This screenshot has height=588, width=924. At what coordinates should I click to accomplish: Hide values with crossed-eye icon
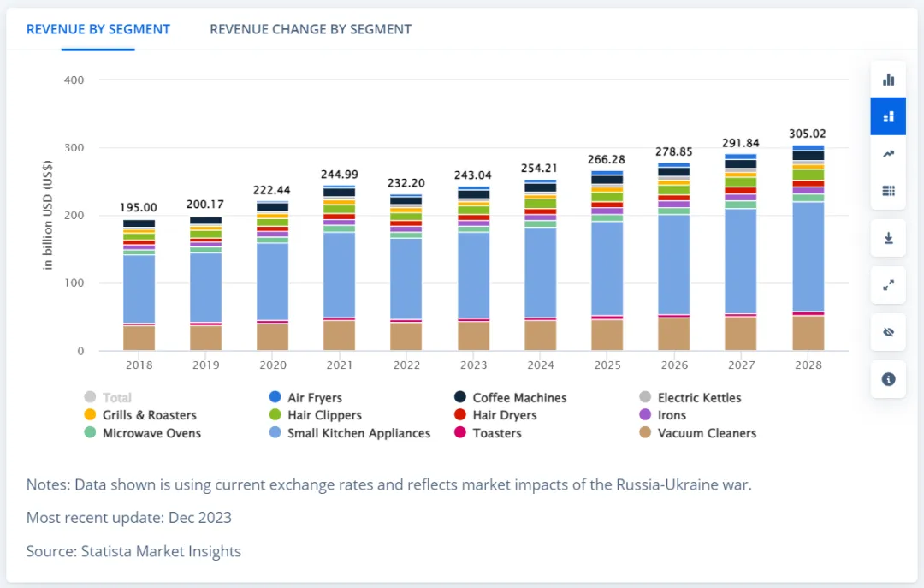[888, 332]
